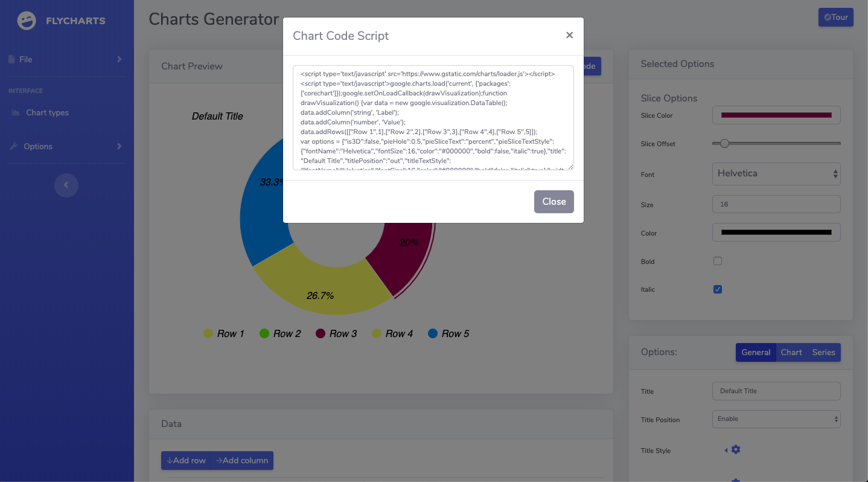Switch to the Series options tab
Screen dimensions: 868x482
[x=823, y=353]
